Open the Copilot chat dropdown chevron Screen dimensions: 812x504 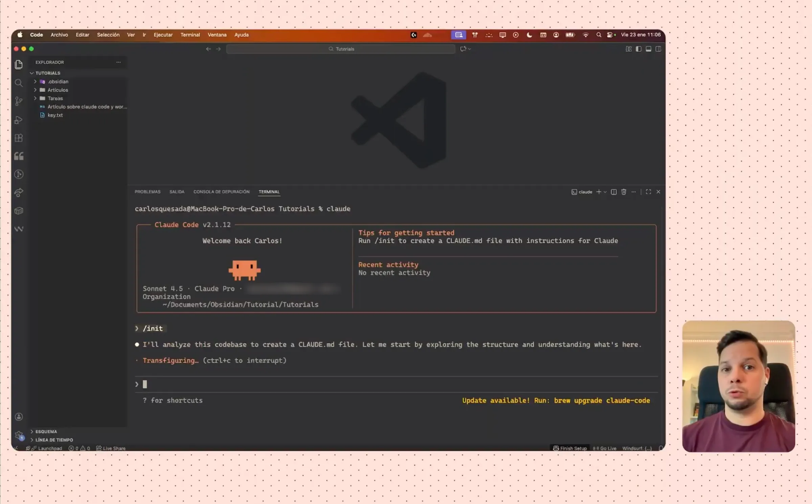pyautogui.click(x=470, y=49)
